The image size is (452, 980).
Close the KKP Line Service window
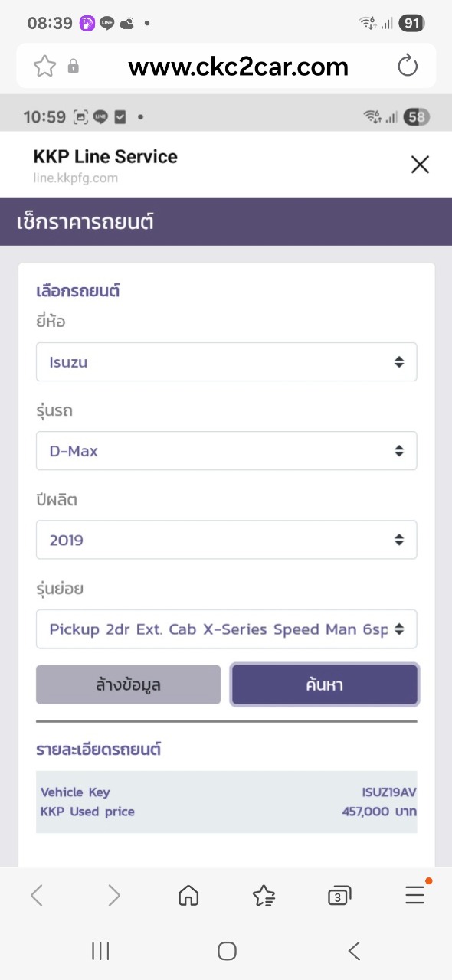[420, 165]
